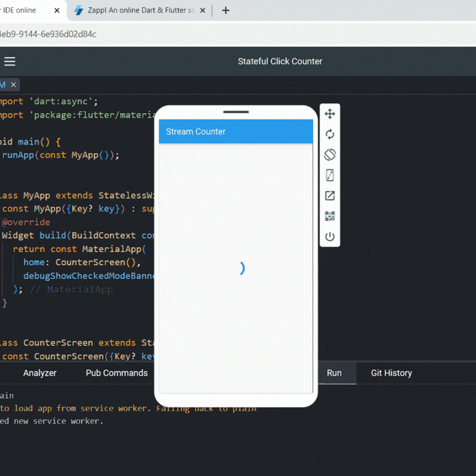476x476 pixels.
Task: Open a new browser tab with the plus button
Action: (225, 10)
